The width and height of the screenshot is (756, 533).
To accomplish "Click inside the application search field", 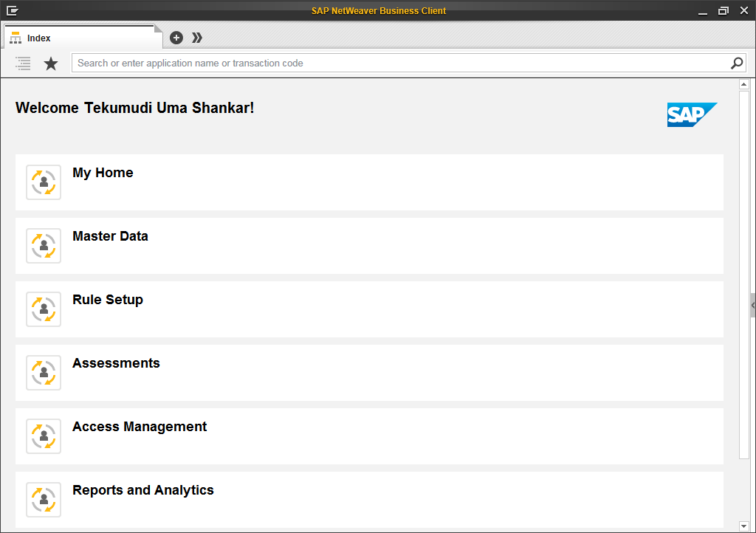I will click(295, 63).
